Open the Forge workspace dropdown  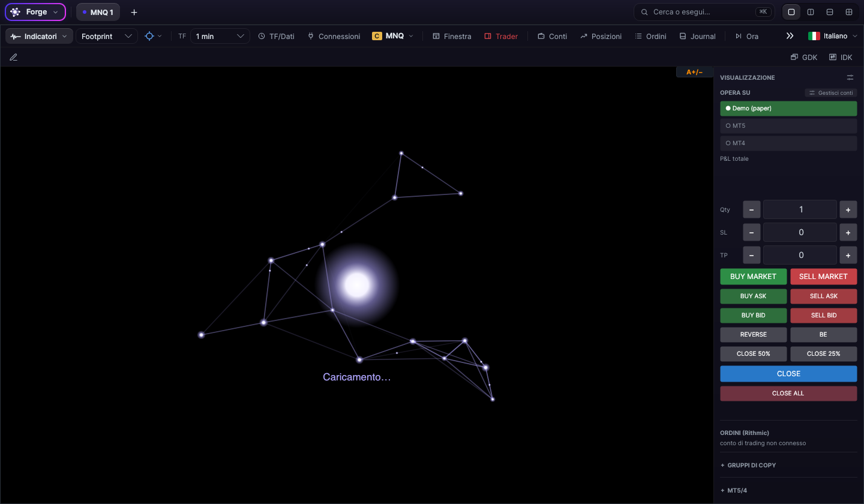[35, 12]
